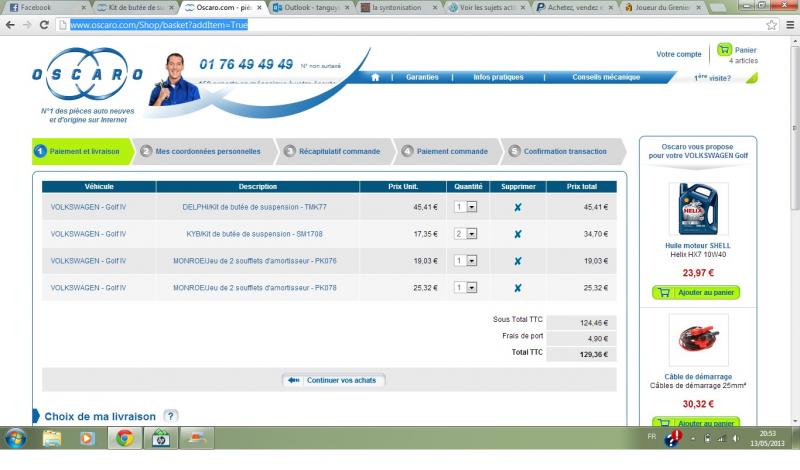Open Garanties menu
800x470 pixels.
[422, 77]
